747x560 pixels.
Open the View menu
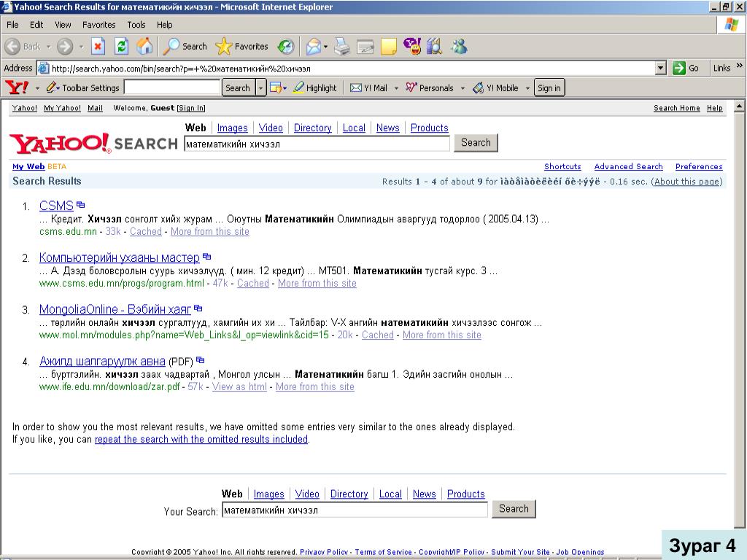tap(63, 25)
